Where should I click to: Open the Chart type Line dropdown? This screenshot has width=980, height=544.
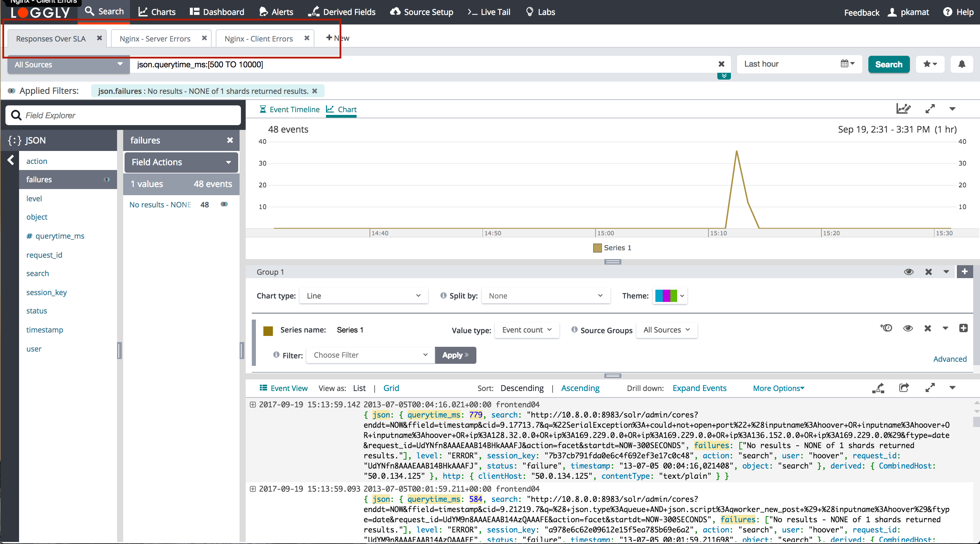point(363,296)
